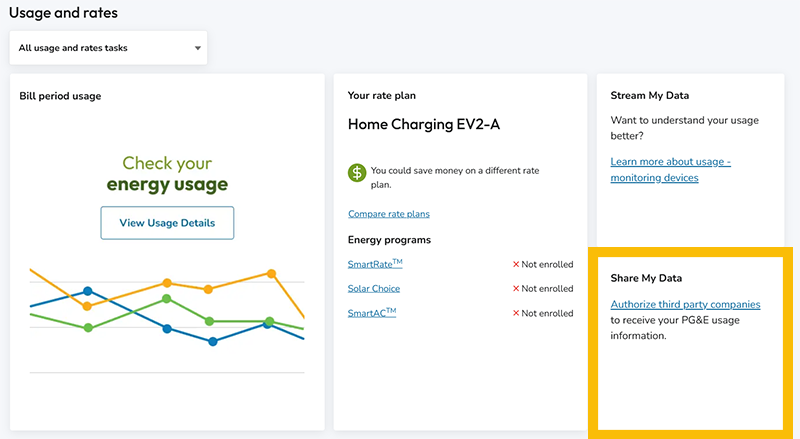Click the red X beside SmartAC status
This screenshot has width=800, height=439.
click(516, 313)
